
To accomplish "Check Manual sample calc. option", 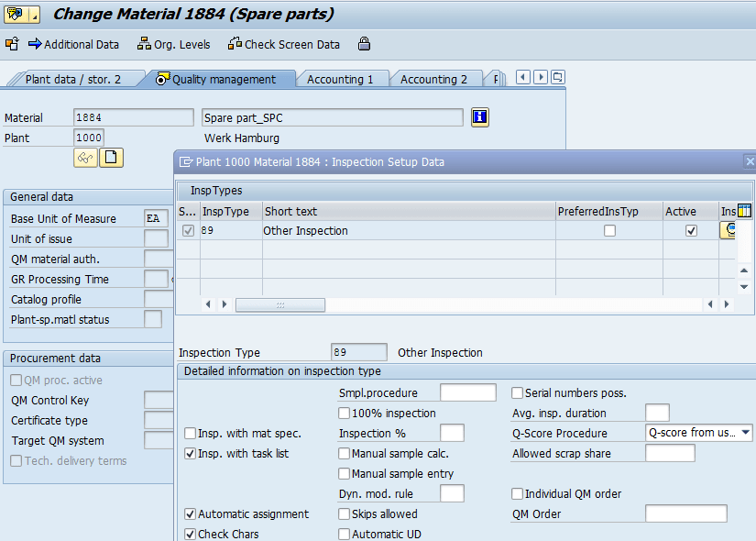I will 345,454.
